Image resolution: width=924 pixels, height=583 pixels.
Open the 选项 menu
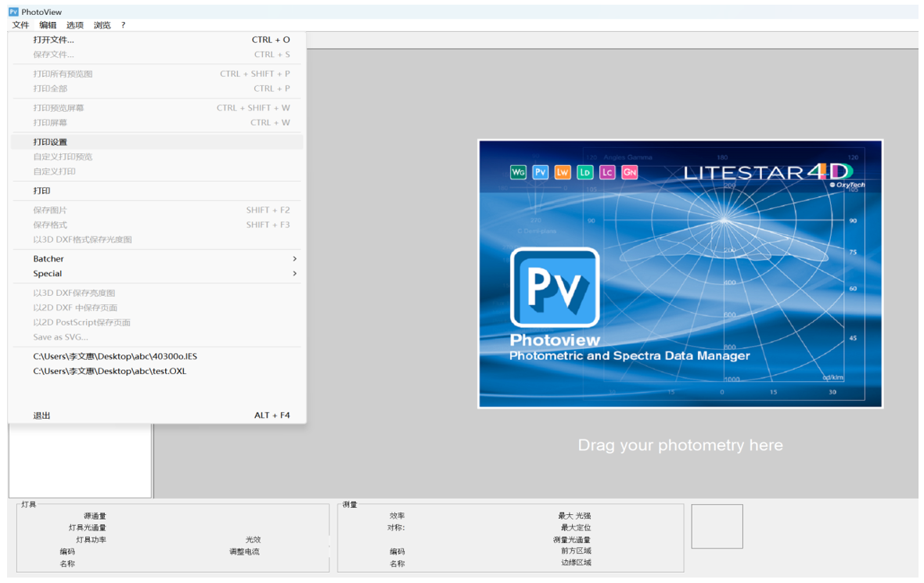pos(74,25)
